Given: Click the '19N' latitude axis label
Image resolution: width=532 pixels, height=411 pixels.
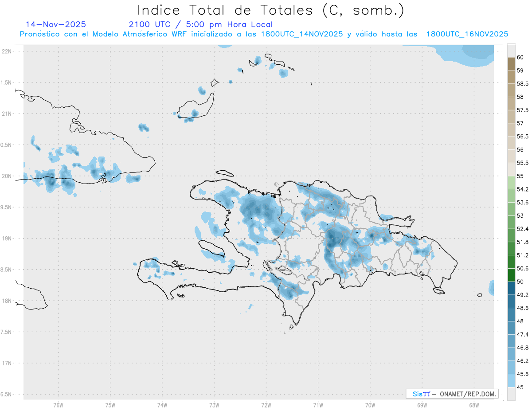Looking at the screenshot, I should coord(7,238).
